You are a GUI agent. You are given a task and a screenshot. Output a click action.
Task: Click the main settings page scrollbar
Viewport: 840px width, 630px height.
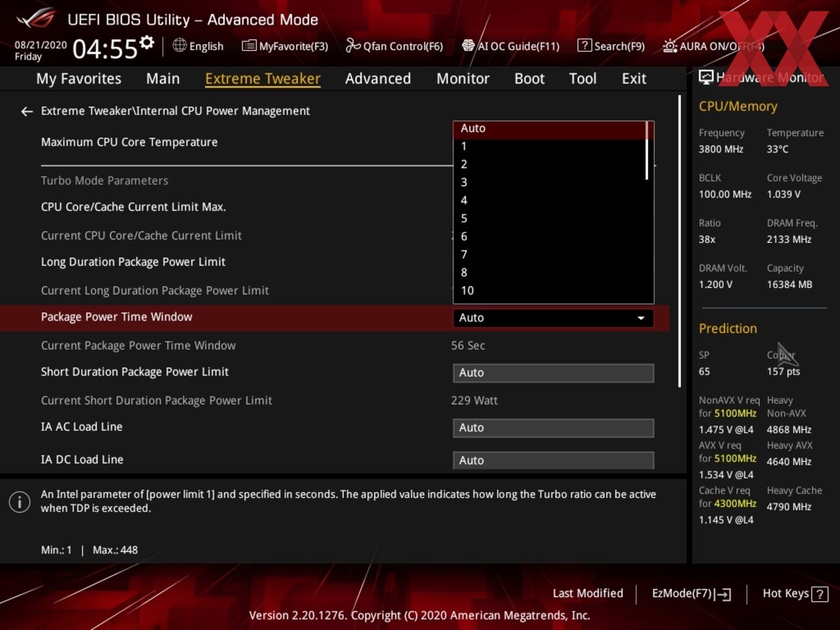click(x=679, y=241)
